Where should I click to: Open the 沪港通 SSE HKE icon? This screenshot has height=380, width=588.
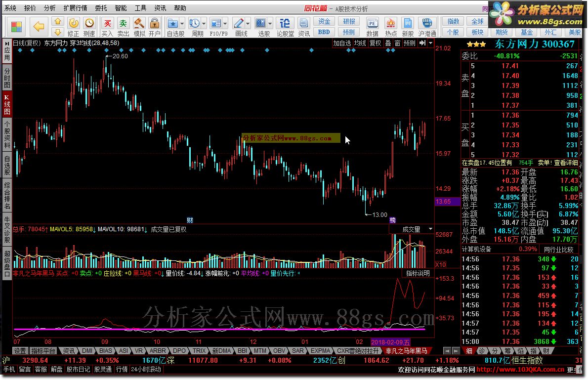427,27
